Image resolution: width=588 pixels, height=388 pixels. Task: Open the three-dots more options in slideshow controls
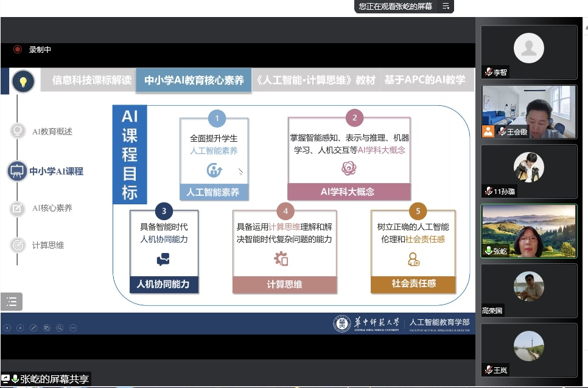pyautogui.click(x=73, y=328)
